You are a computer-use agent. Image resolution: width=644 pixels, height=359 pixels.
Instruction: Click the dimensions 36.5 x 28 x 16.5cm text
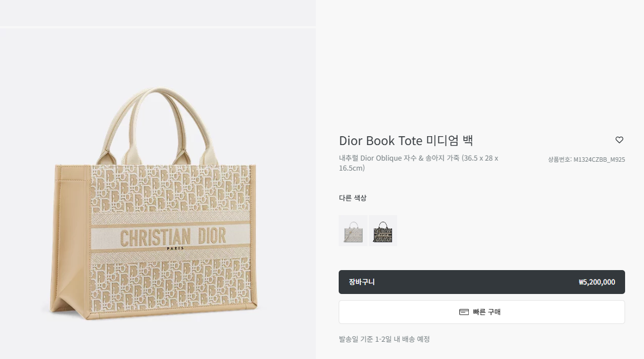pos(419,163)
